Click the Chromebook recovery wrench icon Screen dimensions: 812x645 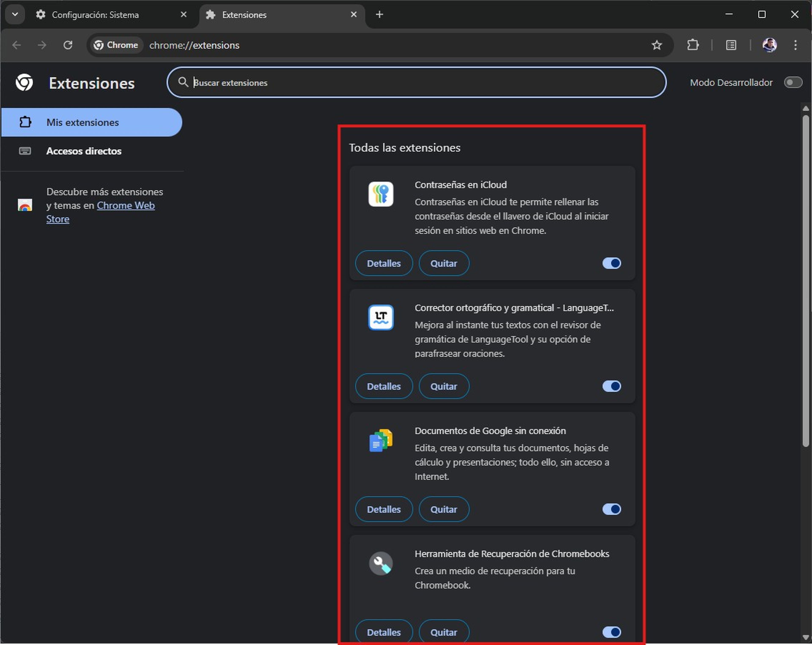(381, 564)
